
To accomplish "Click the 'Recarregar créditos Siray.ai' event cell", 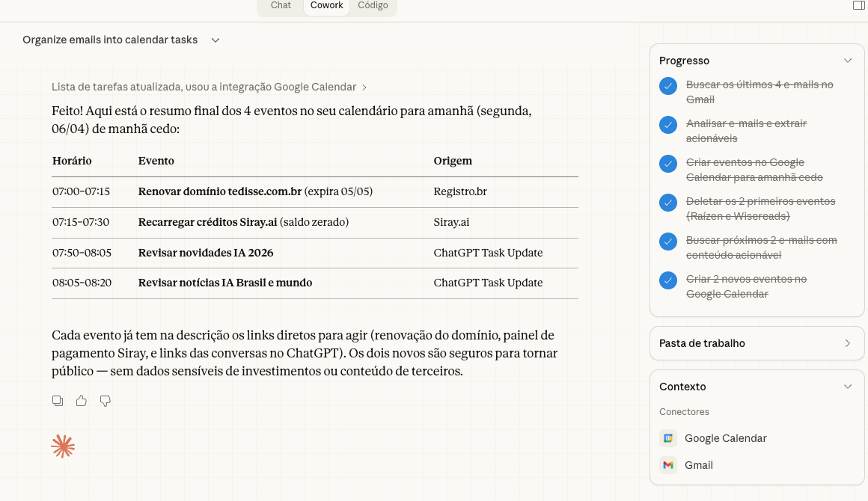I will tap(244, 222).
